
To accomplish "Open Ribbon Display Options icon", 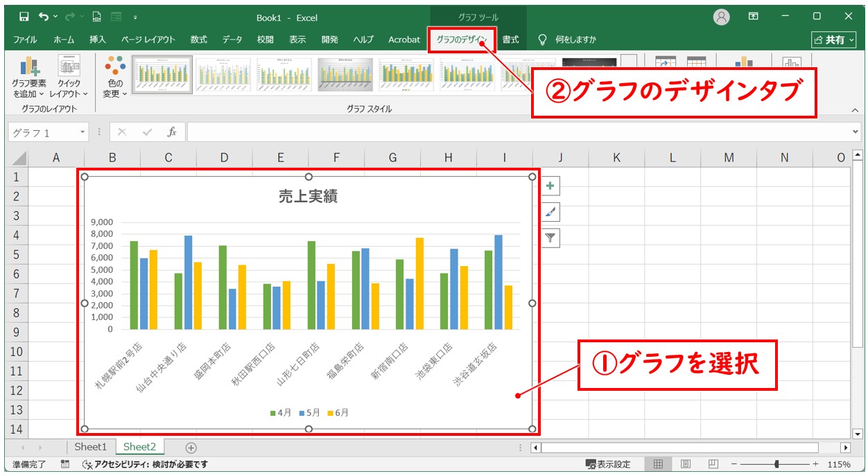I will 754,16.
